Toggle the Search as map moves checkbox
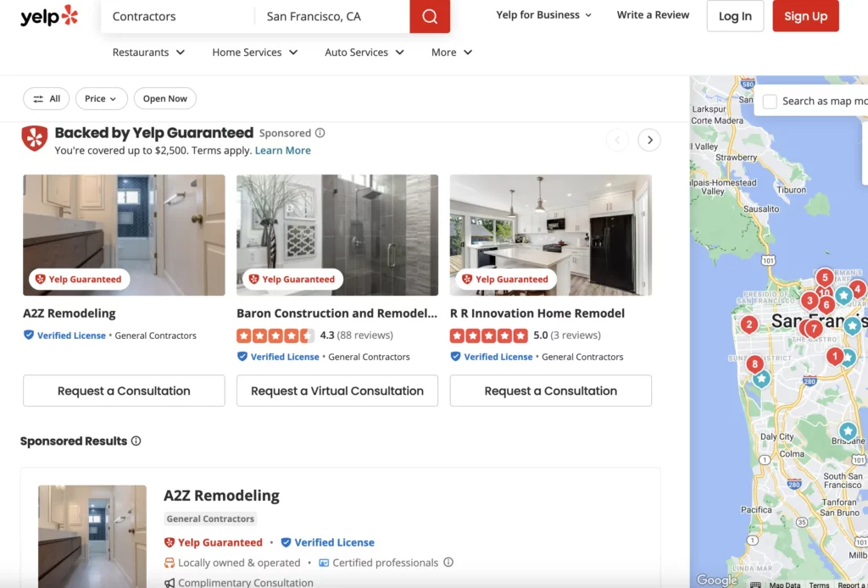Screen dimensions: 868x588 [770, 101]
